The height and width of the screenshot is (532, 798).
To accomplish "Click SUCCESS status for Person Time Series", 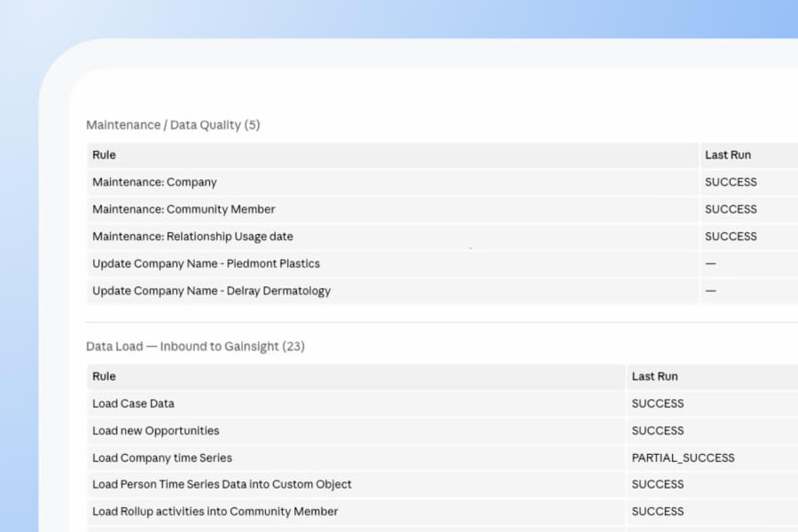I will 658,484.
